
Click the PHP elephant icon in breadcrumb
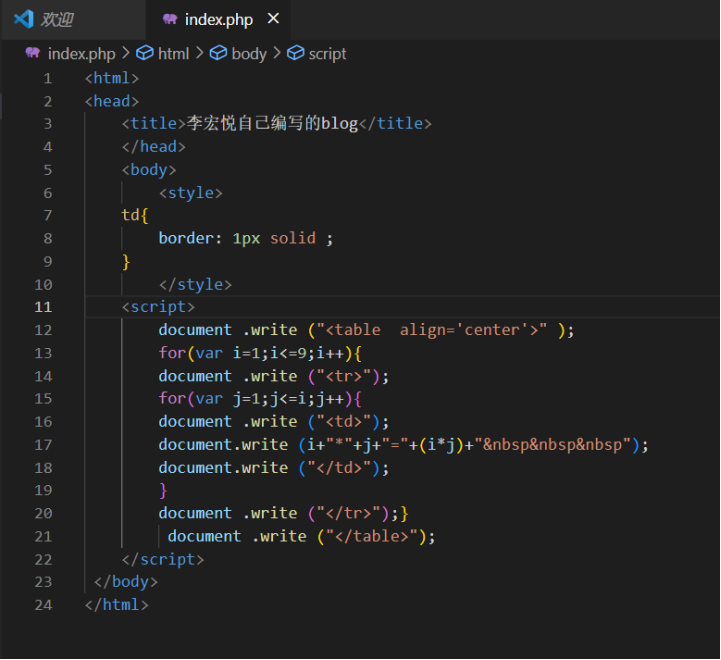(33, 52)
